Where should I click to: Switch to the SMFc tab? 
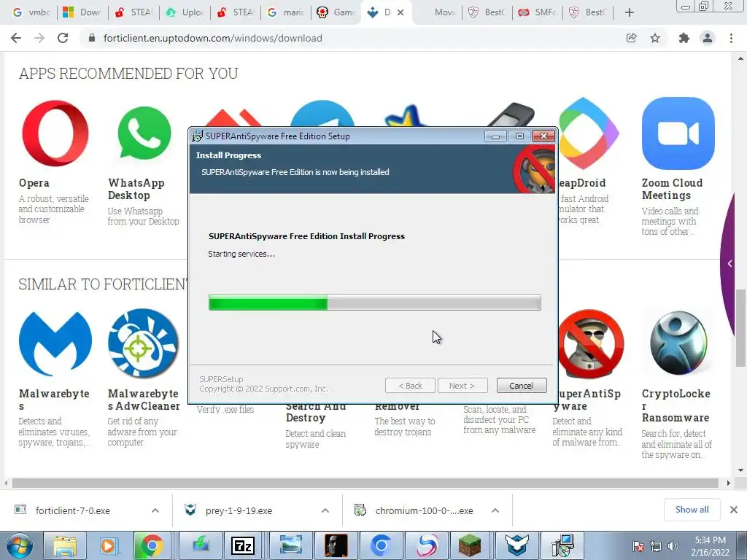[x=538, y=12]
